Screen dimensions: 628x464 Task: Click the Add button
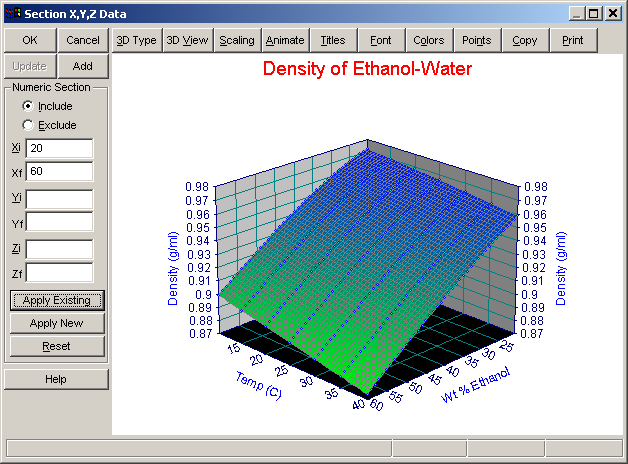point(83,66)
